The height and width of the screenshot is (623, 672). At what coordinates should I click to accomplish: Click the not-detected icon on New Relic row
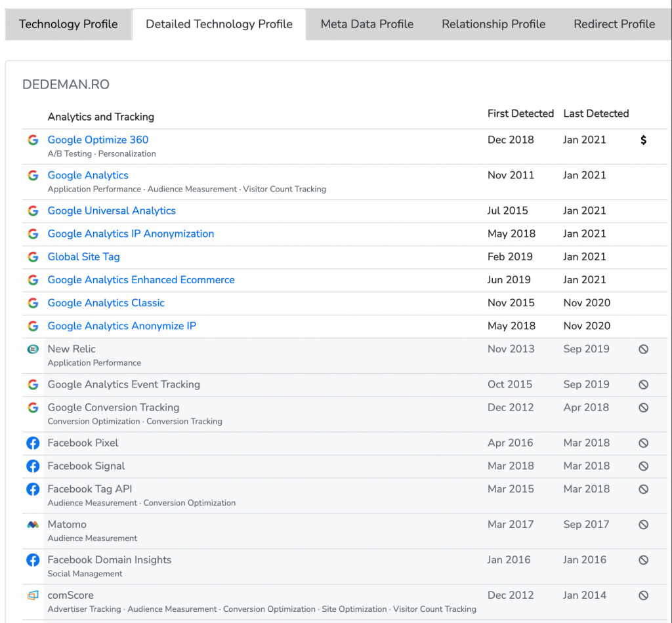643,350
